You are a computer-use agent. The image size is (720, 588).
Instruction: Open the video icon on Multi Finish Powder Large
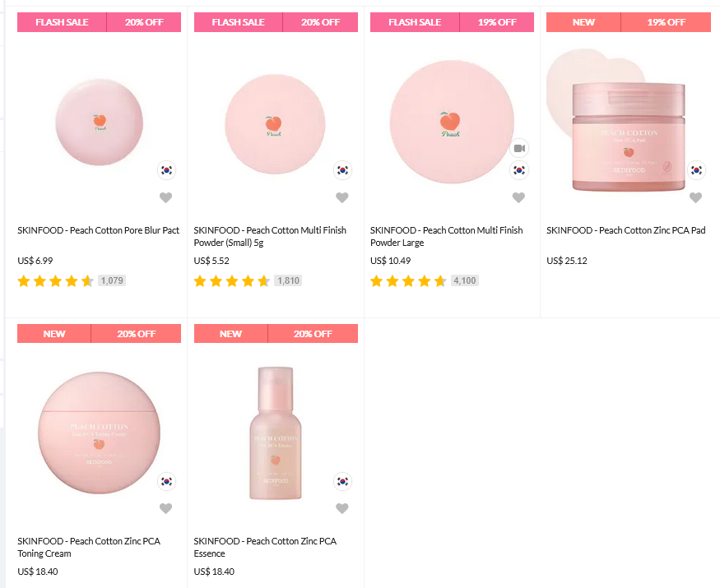519,149
